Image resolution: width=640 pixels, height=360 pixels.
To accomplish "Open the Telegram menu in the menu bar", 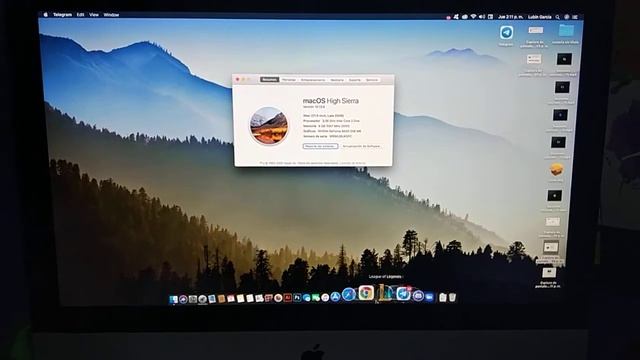I will (62, 15).
